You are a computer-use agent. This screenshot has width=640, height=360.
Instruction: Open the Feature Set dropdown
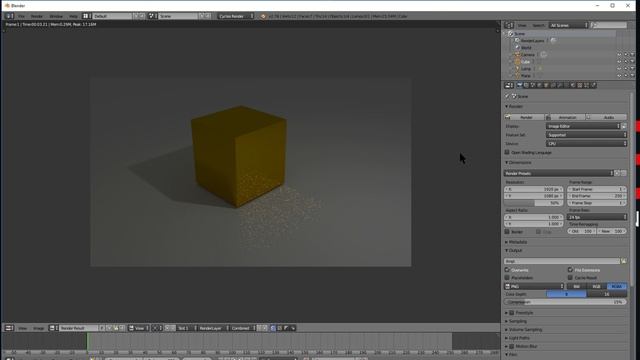tap(586, 135)
